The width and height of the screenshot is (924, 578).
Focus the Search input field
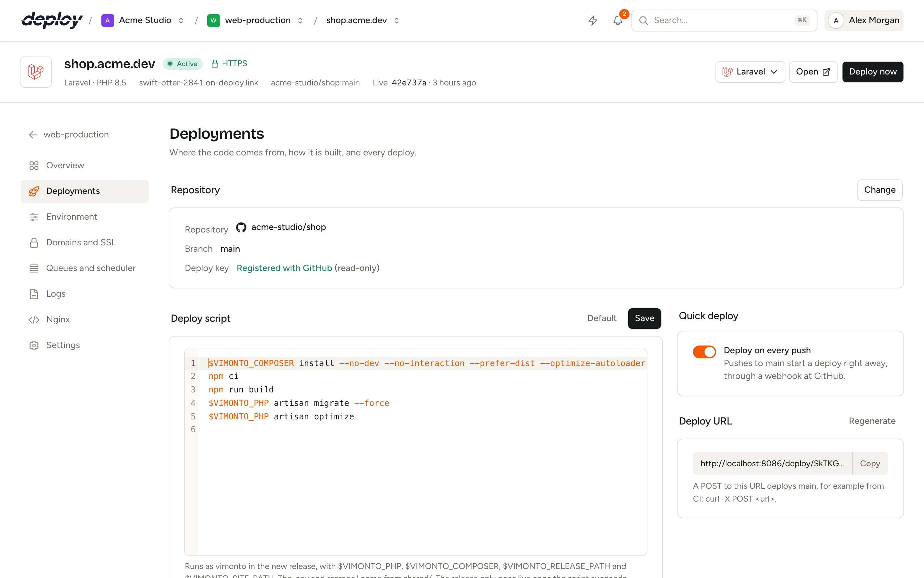coord(724,20)
